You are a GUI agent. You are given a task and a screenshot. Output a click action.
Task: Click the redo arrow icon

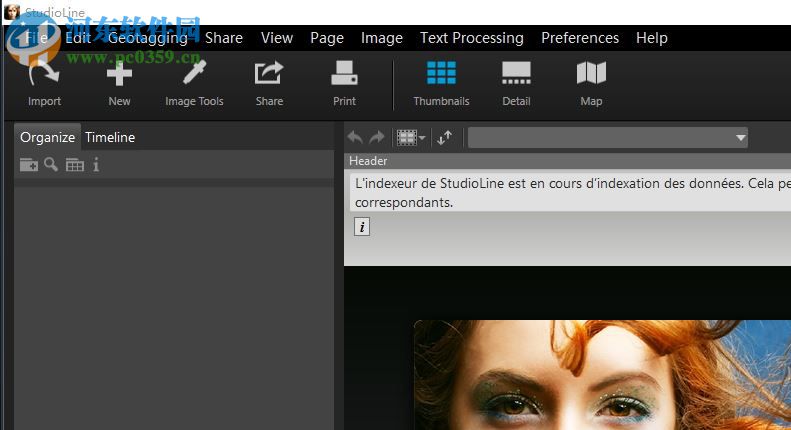coord(377,137)
